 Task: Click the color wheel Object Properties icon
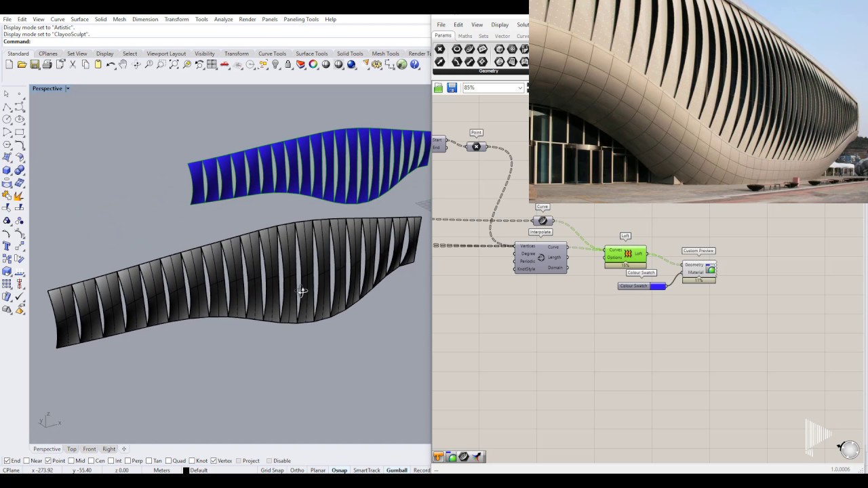click(313, 64)
